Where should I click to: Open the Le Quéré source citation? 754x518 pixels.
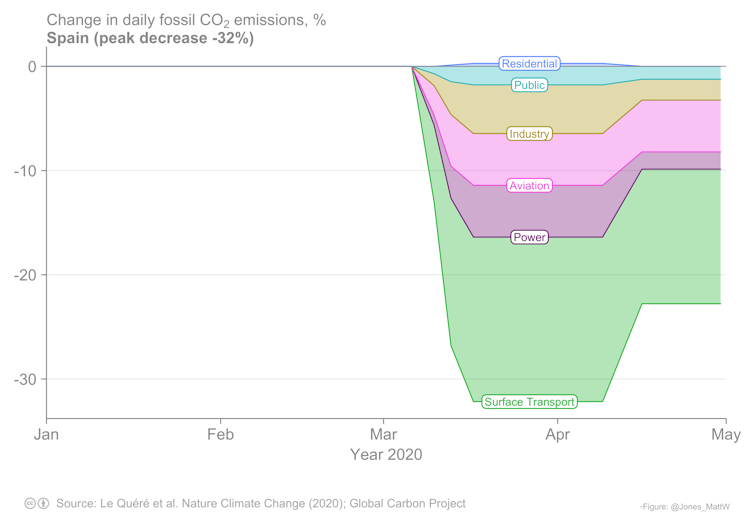tap(261, 503)
